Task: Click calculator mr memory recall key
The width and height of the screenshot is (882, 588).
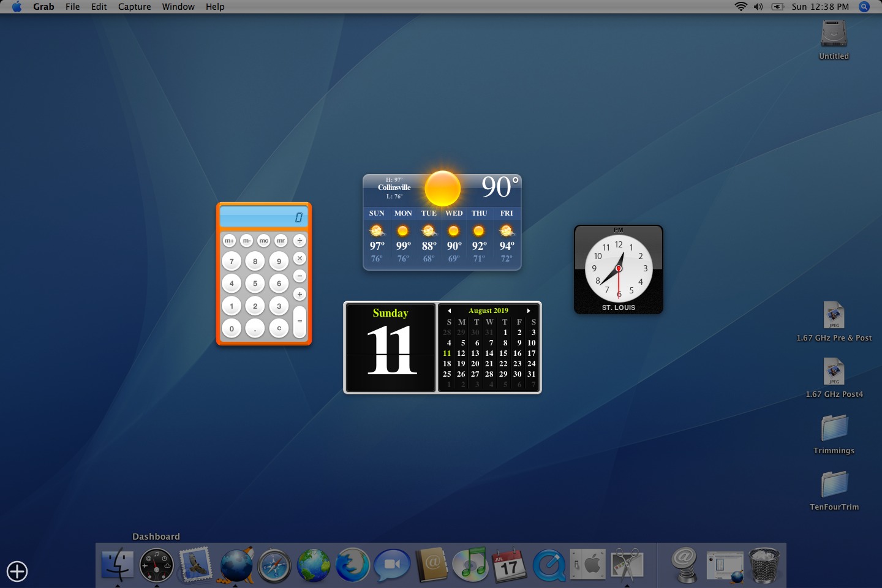Action: [281, 241]
